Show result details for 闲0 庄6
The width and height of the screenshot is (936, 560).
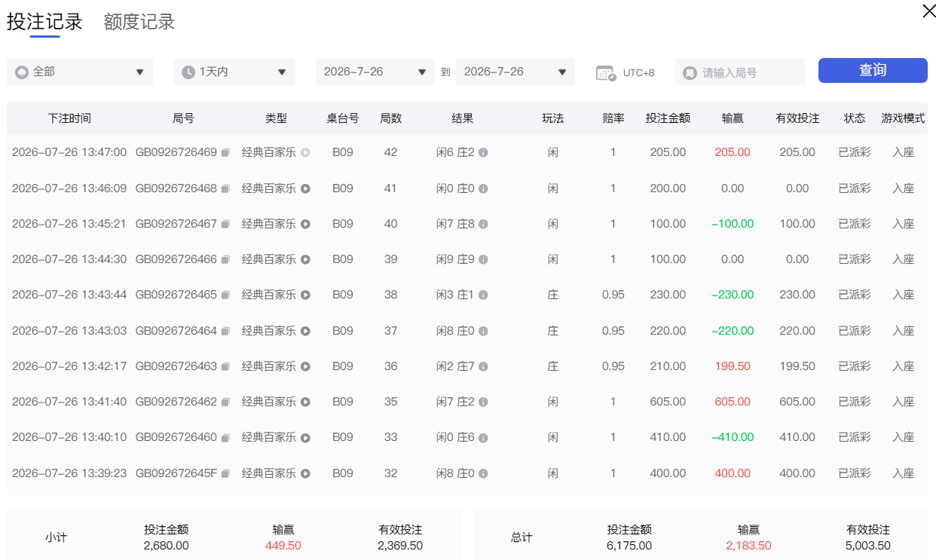483,438
